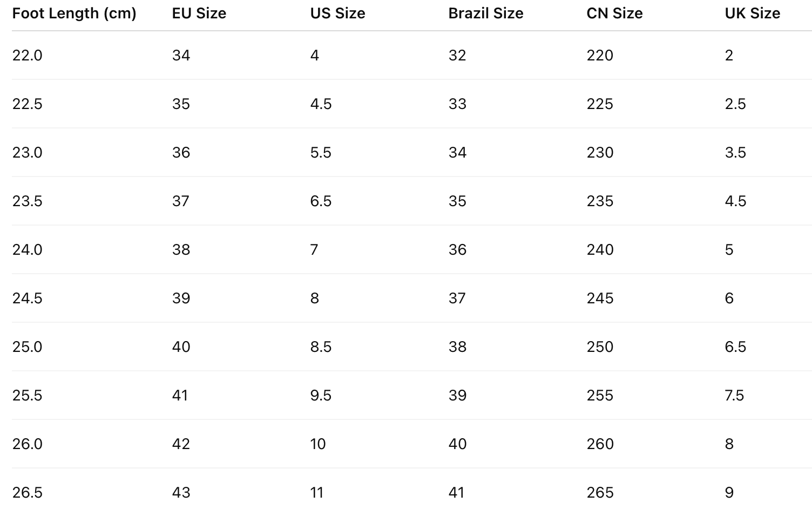Screen dimensions: 812x516
Task: Click US size 10 cell
Action: [x=318, y=444]
